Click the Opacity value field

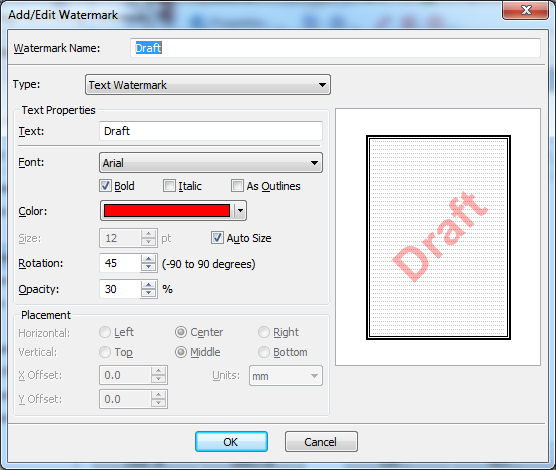(120, 289)
